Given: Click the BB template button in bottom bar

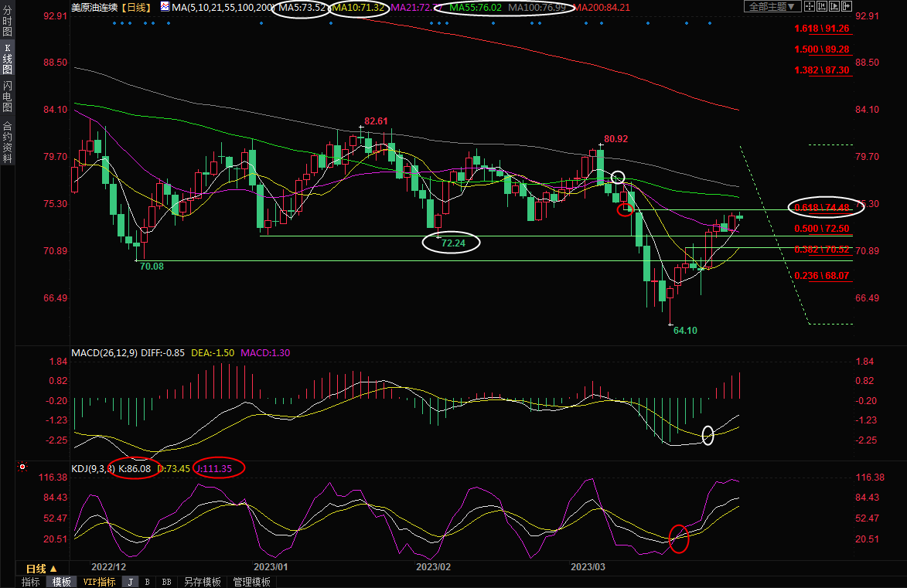Looking at the screenshot, I should pos(166,582).
